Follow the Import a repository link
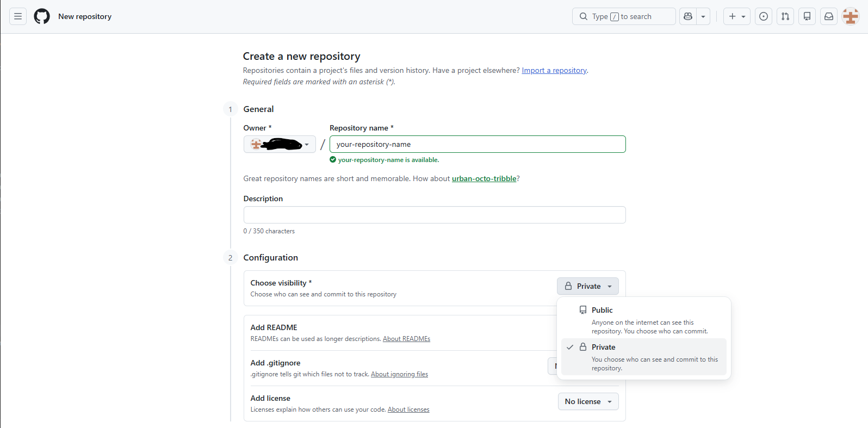Screen dimensions: 868x428 coord(554,70)
